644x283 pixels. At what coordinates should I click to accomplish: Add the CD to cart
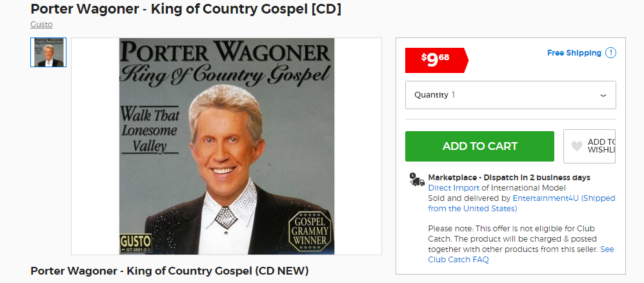tap(479, 146)
